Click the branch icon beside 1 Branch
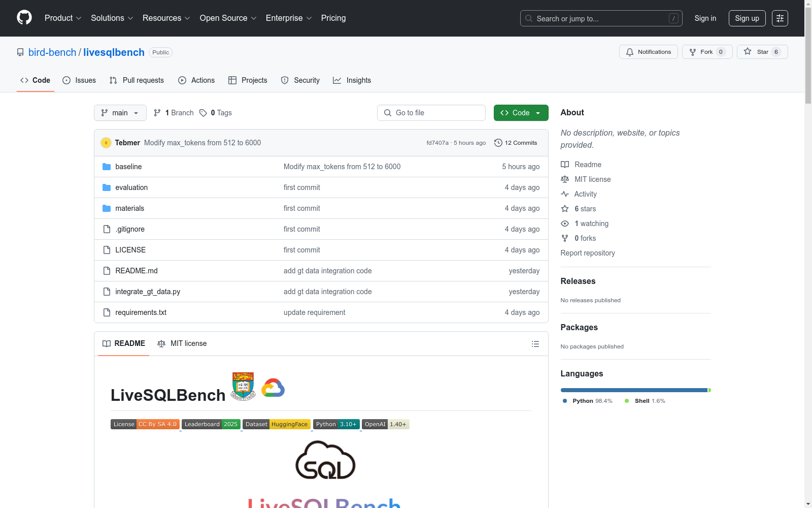Viewport: 812px width, 508px height. pos(157,113)
